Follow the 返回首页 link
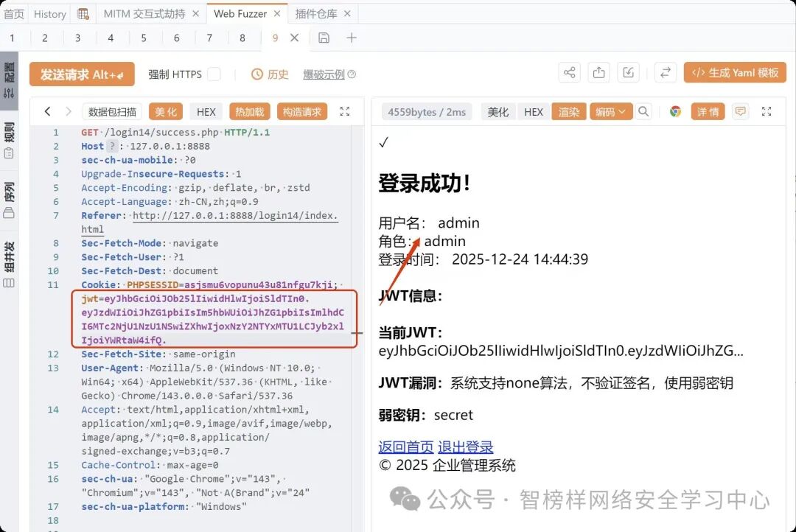The width and height of the screenshot is (796, 532). tap(405, 447)
